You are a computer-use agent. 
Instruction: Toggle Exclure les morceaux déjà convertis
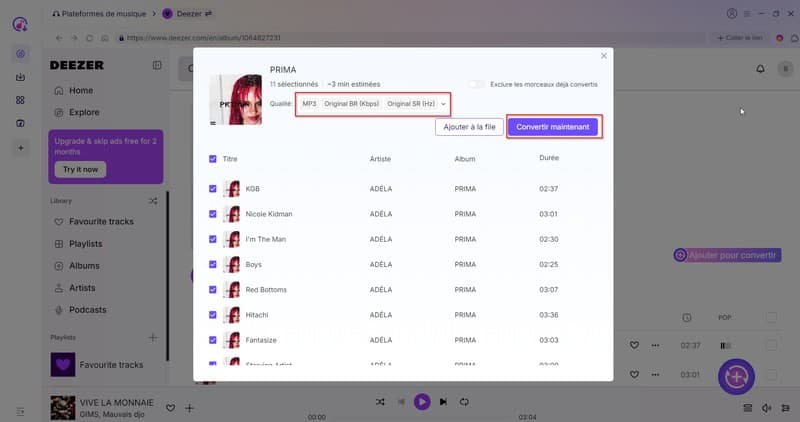[x=477, y=84]
